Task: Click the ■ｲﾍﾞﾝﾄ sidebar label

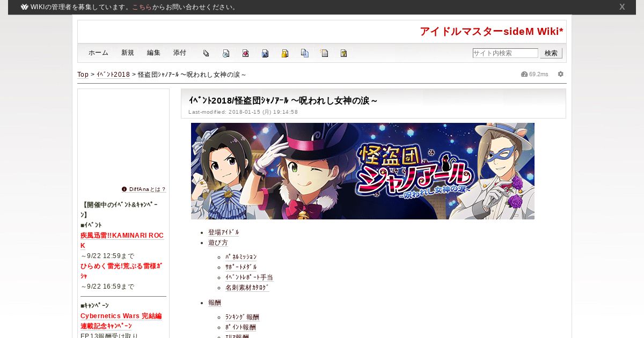Action: coord(91,225)
